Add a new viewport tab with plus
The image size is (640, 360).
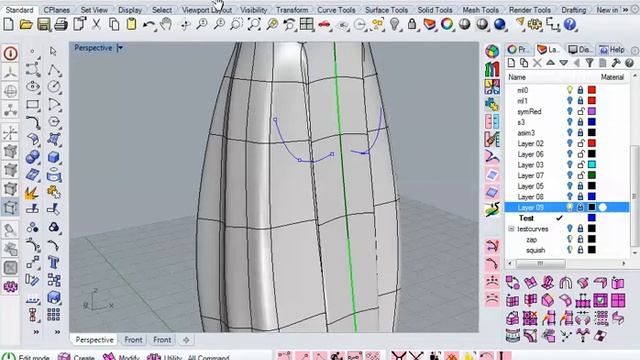[186, 340]
